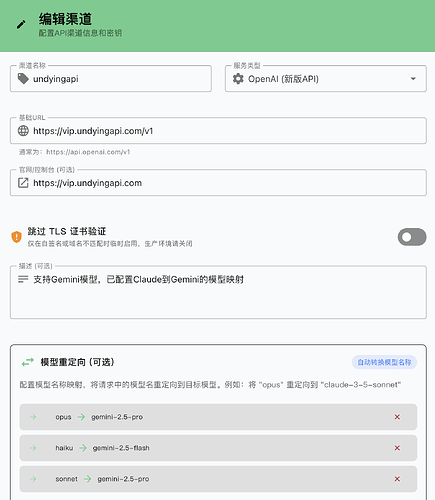Click gemini-2.5-pro text in sonnet row
The image size is (435, 500).
(123, 479)
